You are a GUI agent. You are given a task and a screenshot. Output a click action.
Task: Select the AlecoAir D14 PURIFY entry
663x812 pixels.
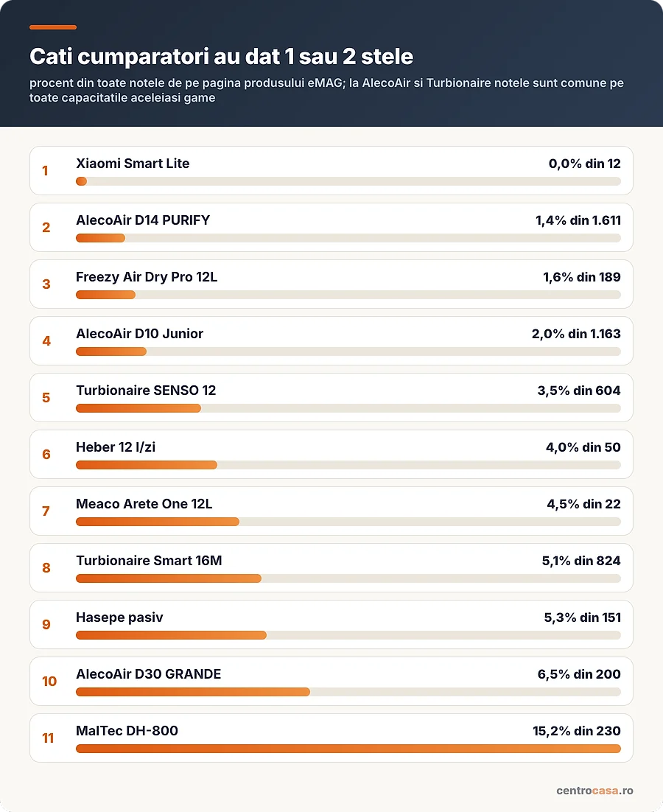(x=143, y=220)
